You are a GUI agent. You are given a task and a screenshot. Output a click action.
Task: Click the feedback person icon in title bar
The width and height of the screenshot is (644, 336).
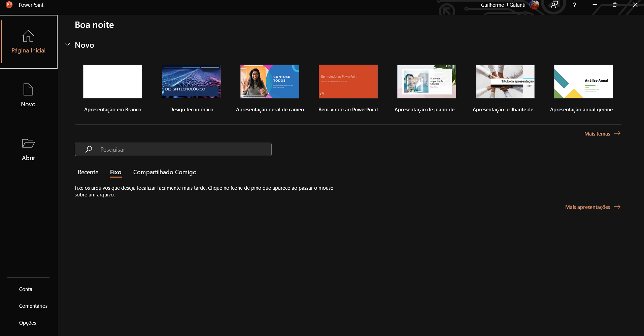coord(554,5)
